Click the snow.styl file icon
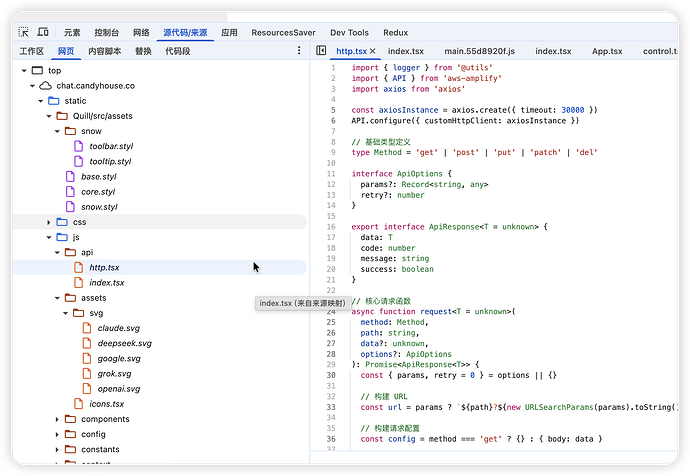This screenshot has height=476, width=690. pos(70,207)
